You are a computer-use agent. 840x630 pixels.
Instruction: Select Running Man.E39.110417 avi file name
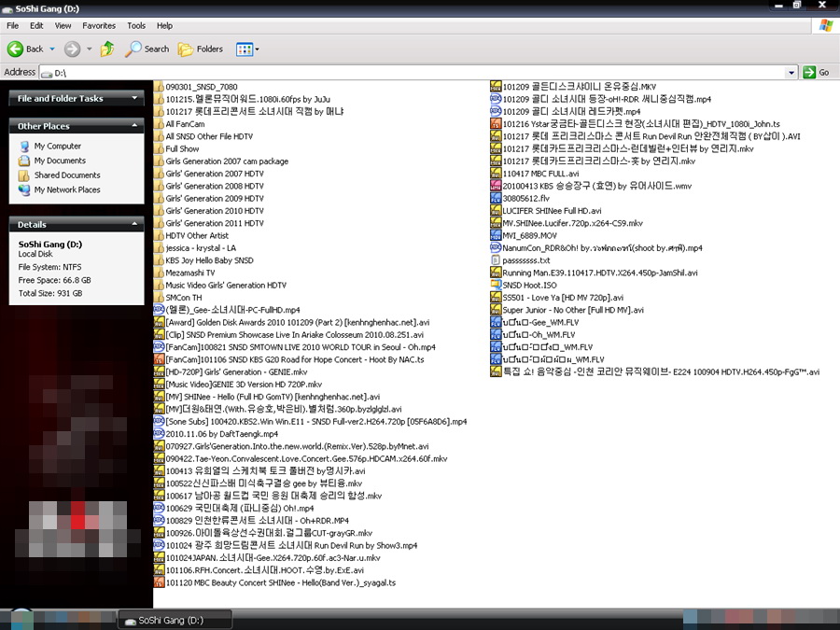[x=600, y=273]
